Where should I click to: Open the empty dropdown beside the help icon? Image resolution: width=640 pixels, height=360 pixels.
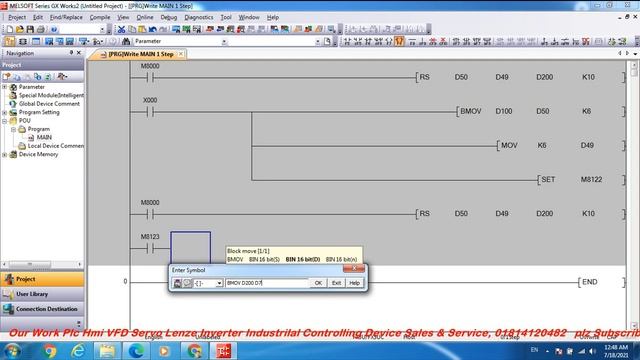pos(102,29)
